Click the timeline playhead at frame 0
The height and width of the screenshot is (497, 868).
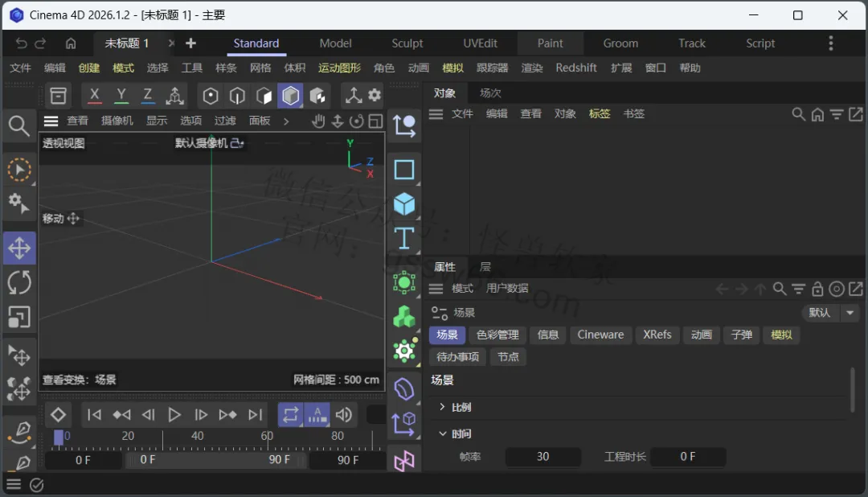(59, 437)
